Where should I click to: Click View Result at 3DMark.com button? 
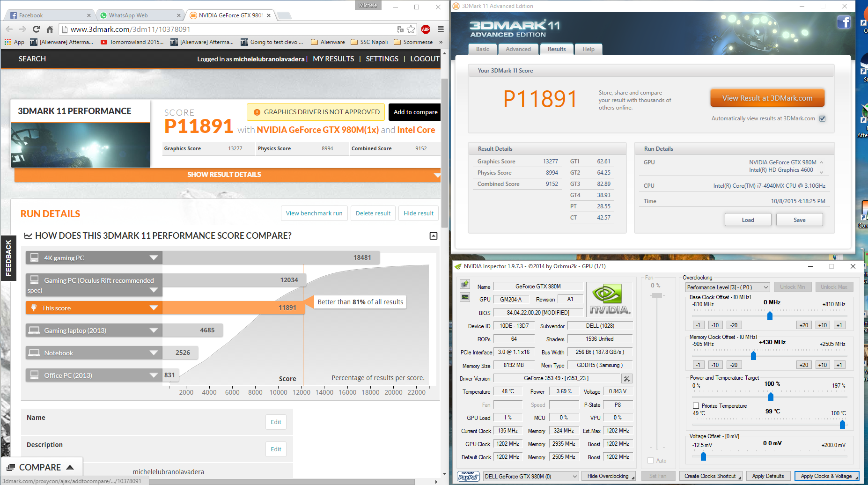tap(767, 98)
